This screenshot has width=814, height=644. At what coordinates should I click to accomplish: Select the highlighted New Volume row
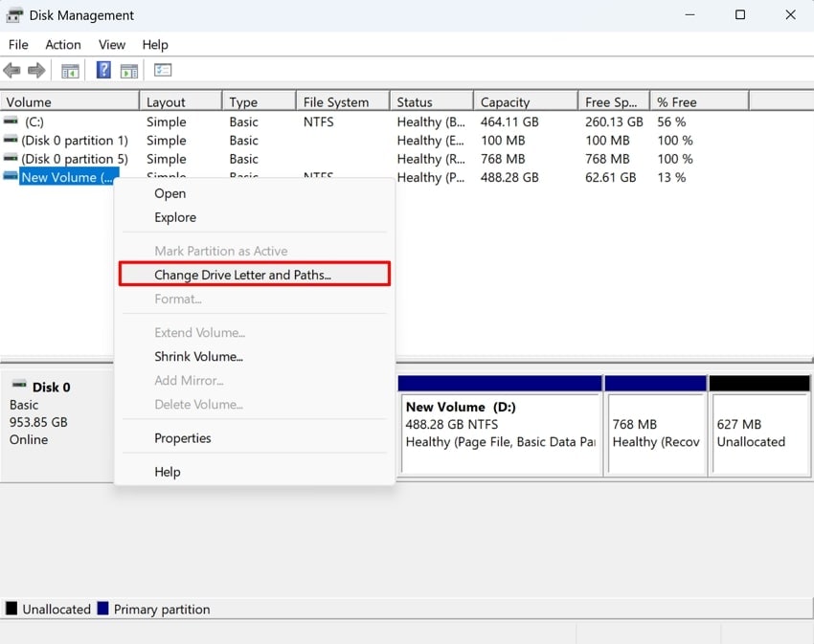[x=69, y=177]
